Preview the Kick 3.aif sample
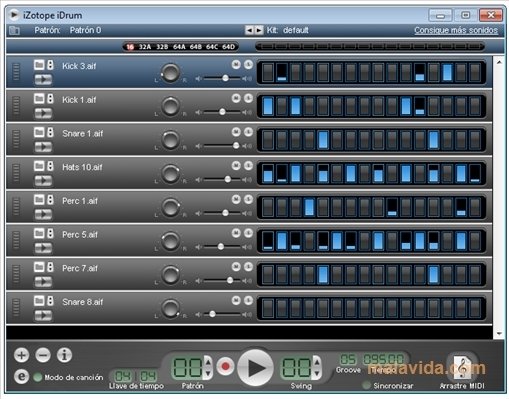This screenshot has height=399, width=509. click(x=43, y=80)
